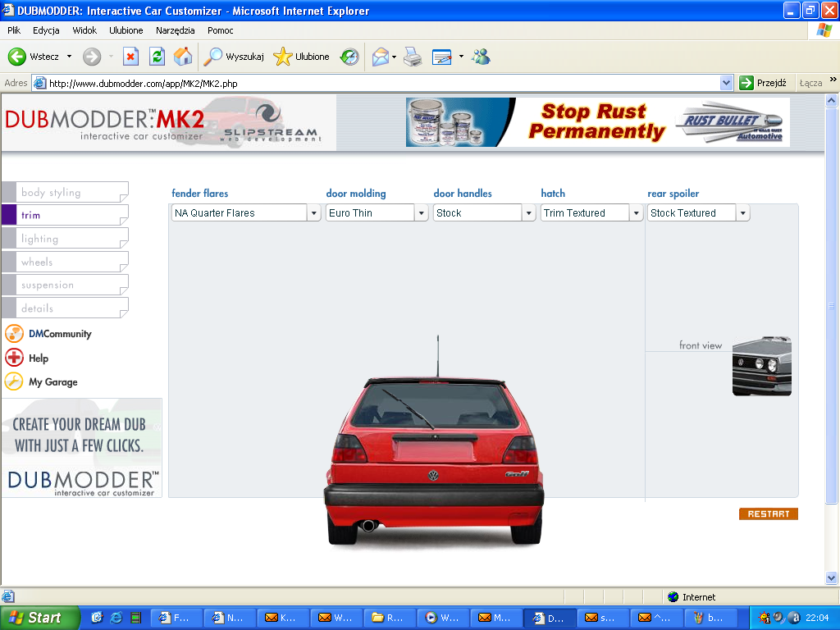The height and width of the screenshot is (630, 840).
Task: Open the Narzędzia menu
Action: click(176, 30)
